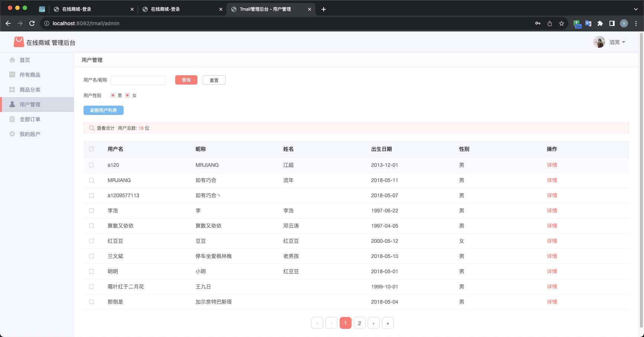The image size is (644, 337).
Task: Click 刷新用户列表 to refresh users
Action: point(104,110)
